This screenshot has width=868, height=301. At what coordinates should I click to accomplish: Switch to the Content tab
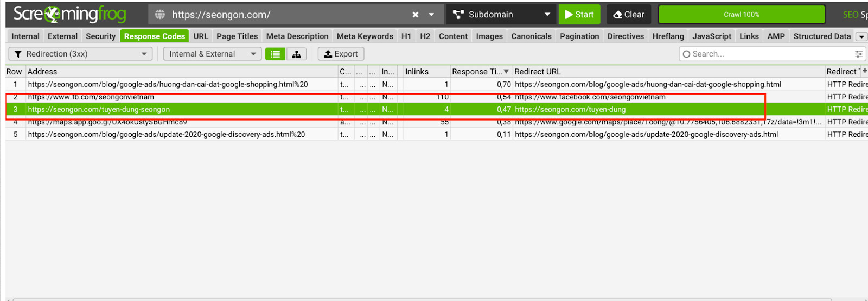tap(453, 36)
